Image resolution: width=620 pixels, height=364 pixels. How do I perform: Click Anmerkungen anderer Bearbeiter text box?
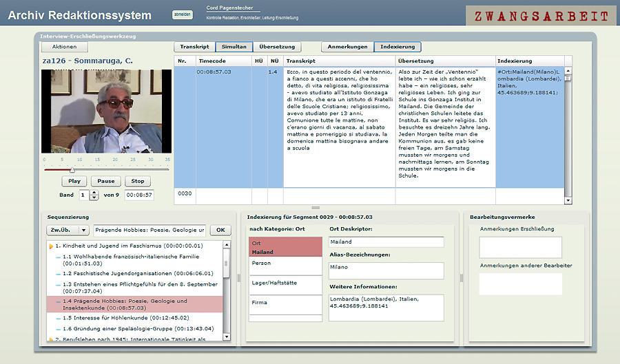[x=520, y=284]
